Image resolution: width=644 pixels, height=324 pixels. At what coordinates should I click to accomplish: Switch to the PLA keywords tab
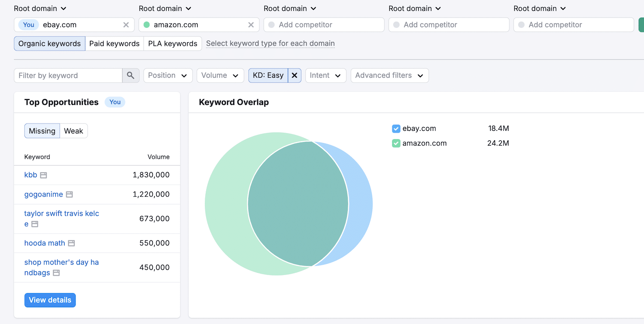[x=172, y=43]
